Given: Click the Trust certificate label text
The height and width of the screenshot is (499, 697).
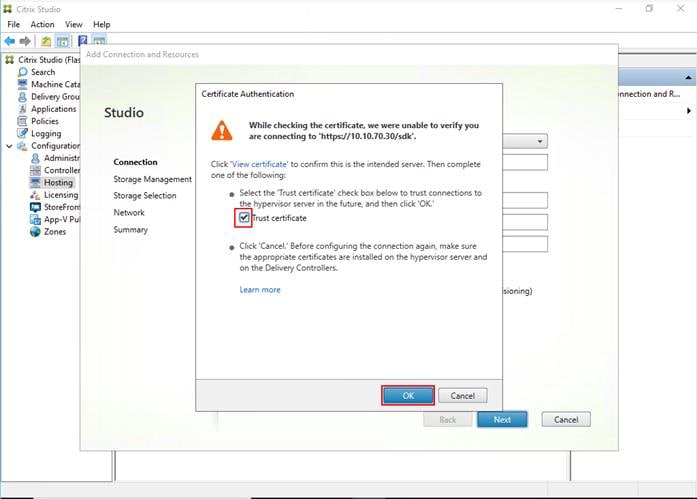Looking at the screenshot, I should (279, 218).
